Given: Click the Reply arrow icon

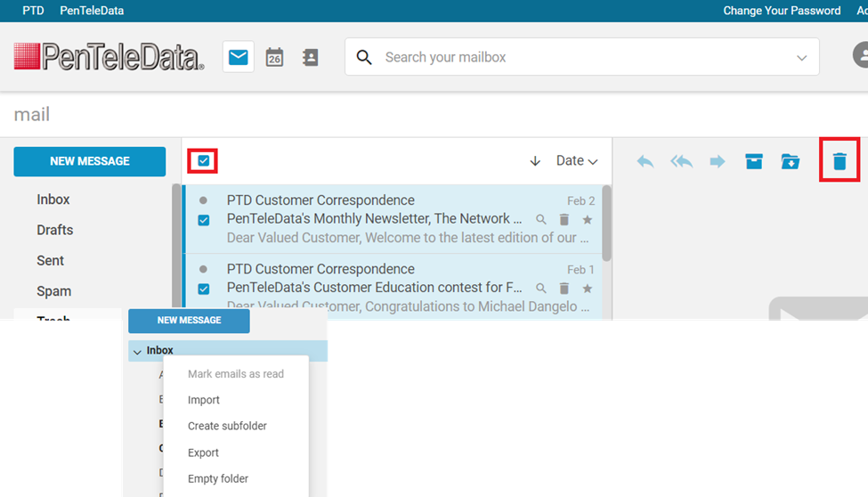Looking at the screenshot, I should point(645,162).
